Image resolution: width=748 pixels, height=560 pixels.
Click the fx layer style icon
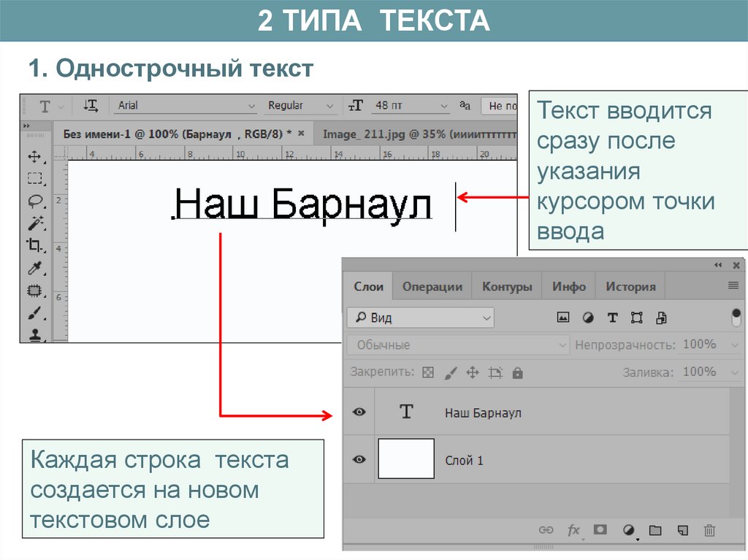[574, 531]
